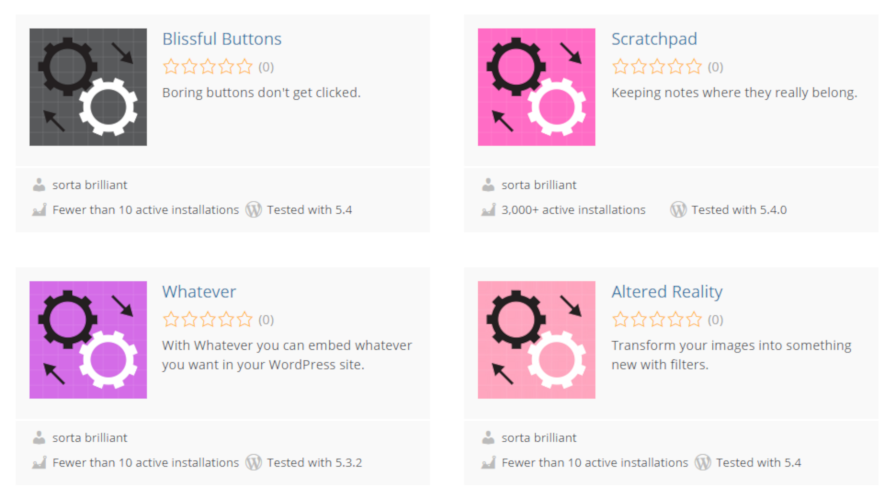Click author person icon in Scratchpad card

click(488, 185)
